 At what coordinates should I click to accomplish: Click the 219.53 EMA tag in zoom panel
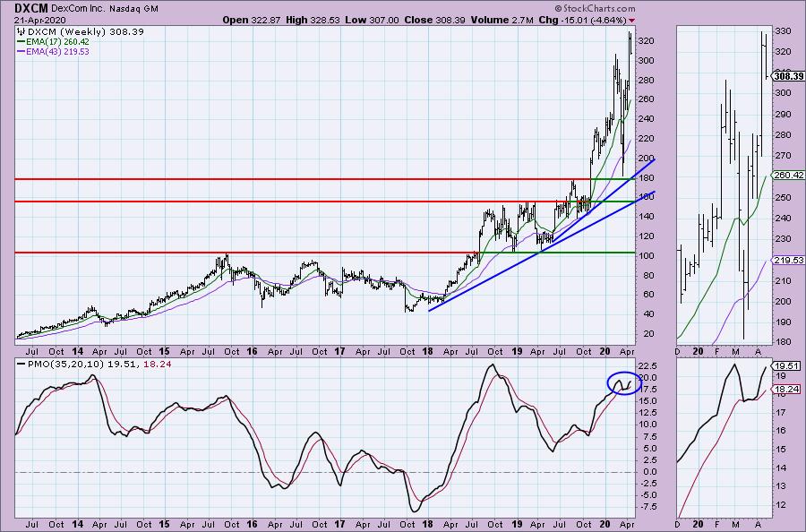point(789,261)
